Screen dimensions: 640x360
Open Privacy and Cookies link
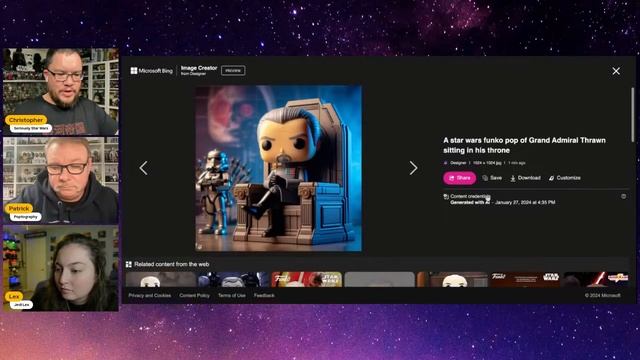(x=150, y=296)
